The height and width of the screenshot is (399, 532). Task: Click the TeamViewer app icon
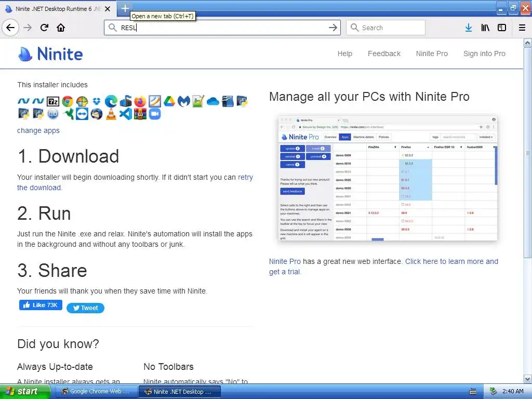click(82, 114)
